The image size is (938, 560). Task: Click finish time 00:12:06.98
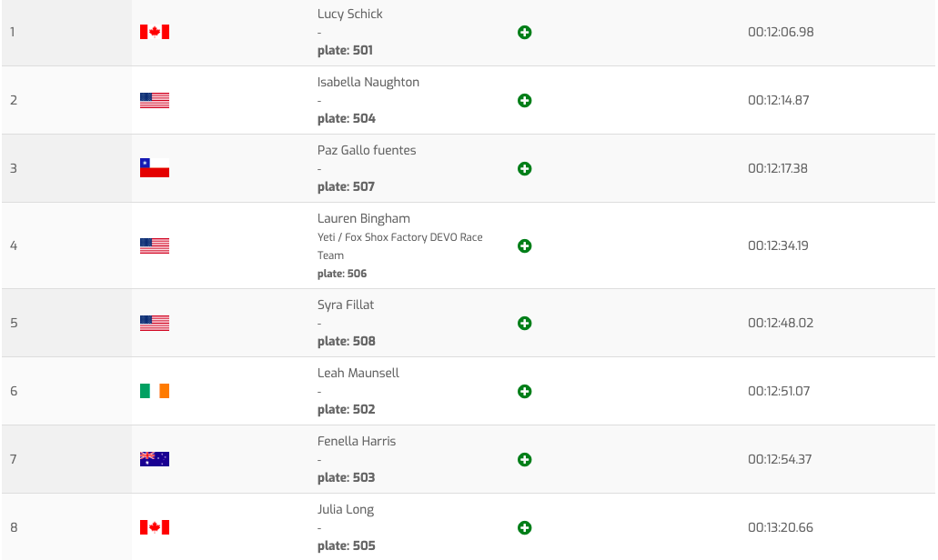781,32
